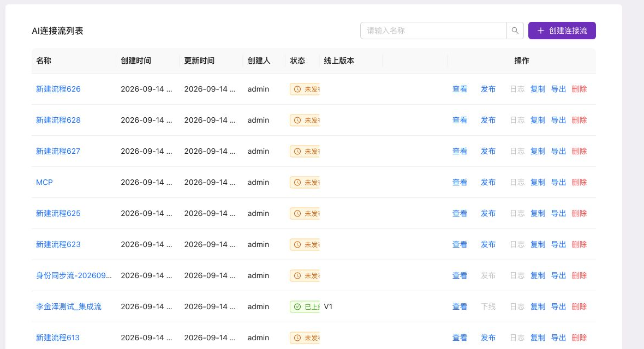Click 发布 for 新建流程628
This screenshot has height=349, width=644.
click(x=488, y=121)
